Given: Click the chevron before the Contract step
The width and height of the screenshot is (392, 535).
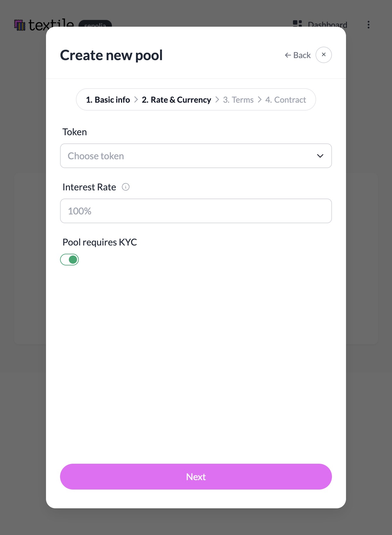Looking at the screenshot, I should [260, 100].
